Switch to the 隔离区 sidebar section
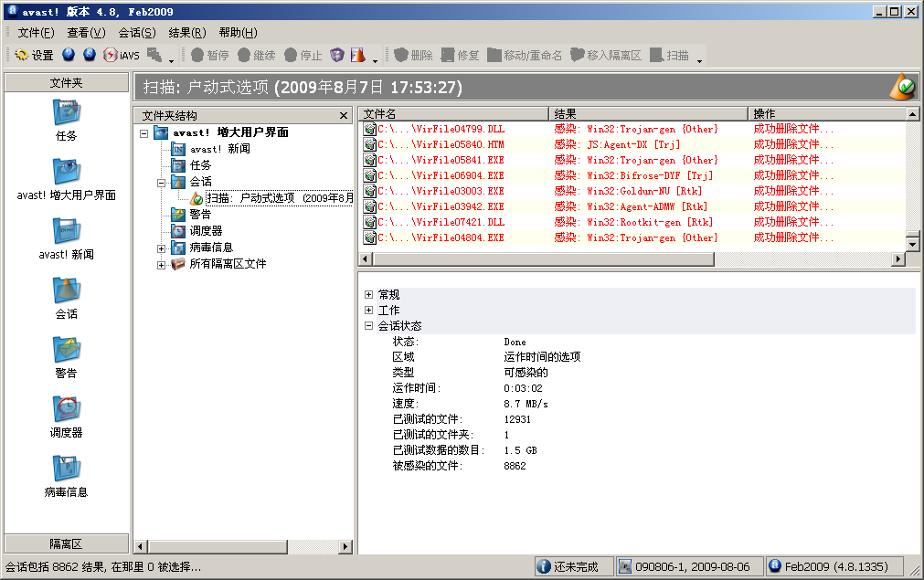Image resolution: width=924 pixels, height=580 pixels. 67,543
